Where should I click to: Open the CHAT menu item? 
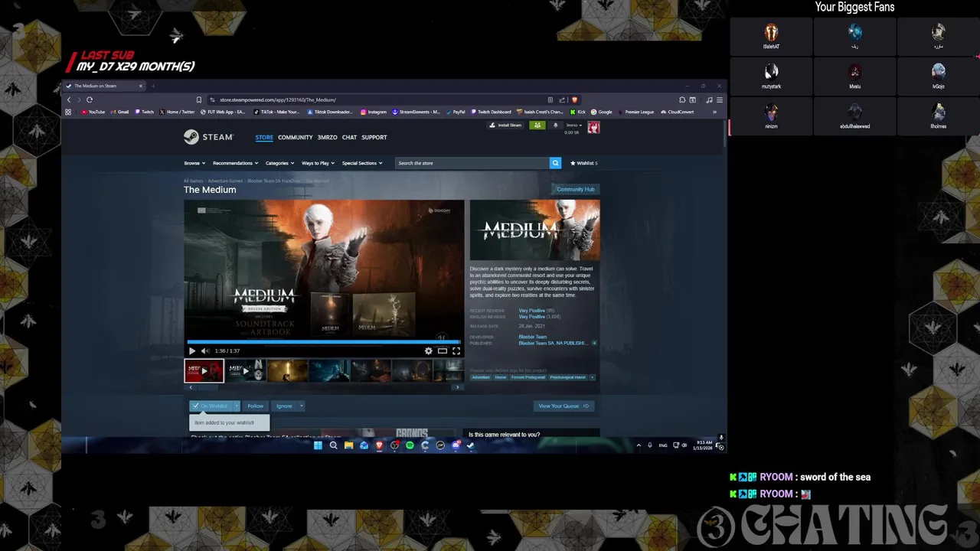[349, 138]
